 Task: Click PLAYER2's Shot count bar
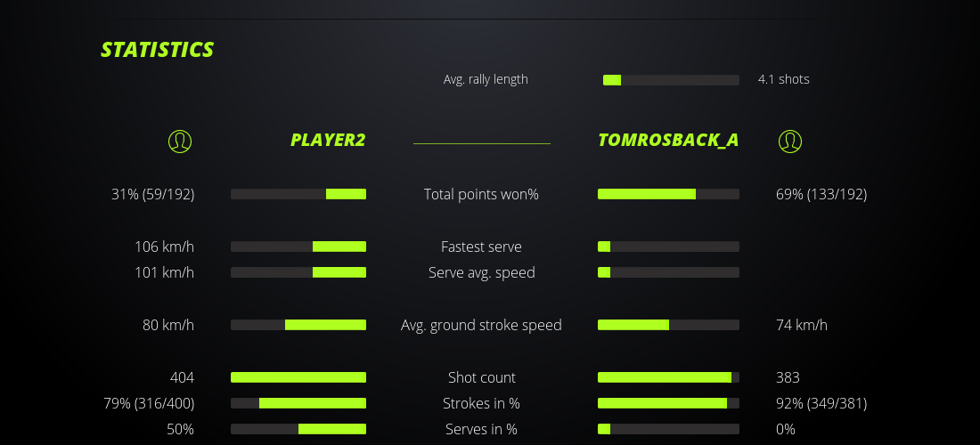click(298, 377)
